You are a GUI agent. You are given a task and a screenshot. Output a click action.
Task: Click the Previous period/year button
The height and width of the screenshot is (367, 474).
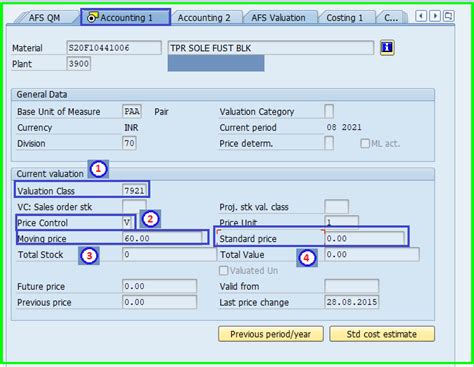pyautogui.click(x=271, y=334)
